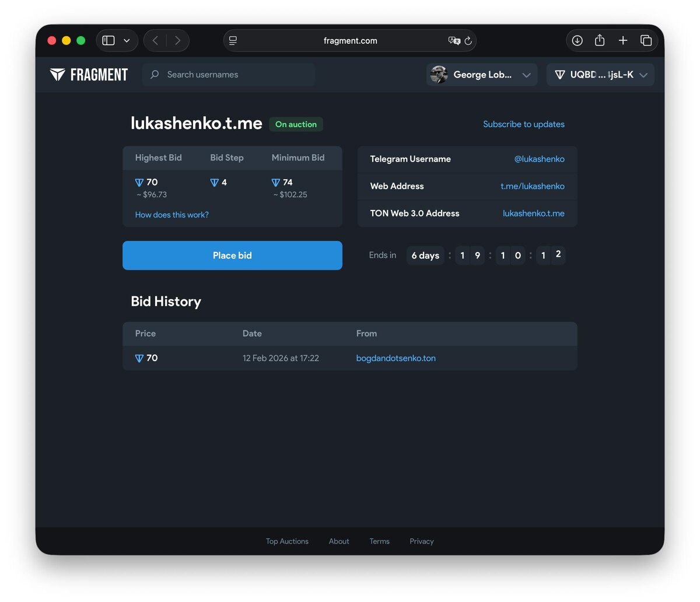Click TON icon next to Minimum Bid 74
Screen dimensions: 700x602
pos(276,183)
